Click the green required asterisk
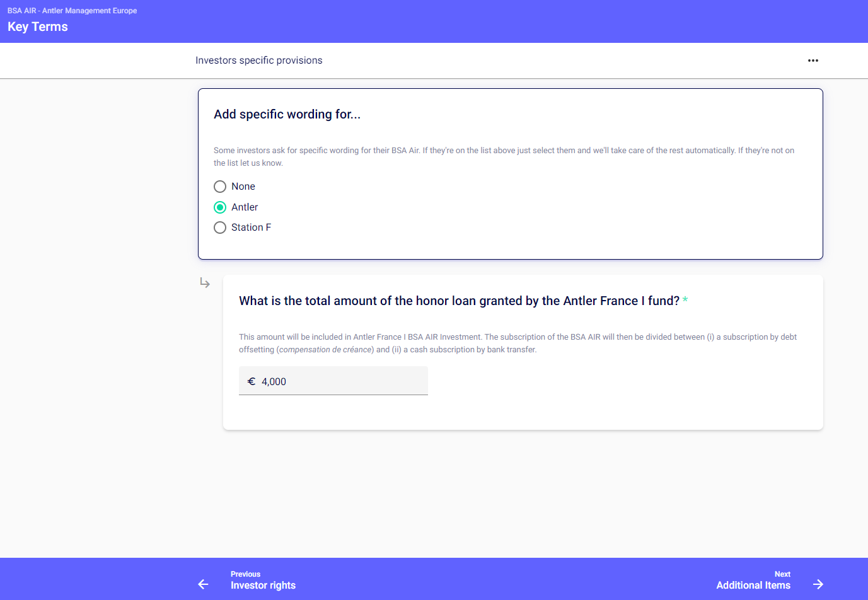868x600 pixels. point(685,300)
